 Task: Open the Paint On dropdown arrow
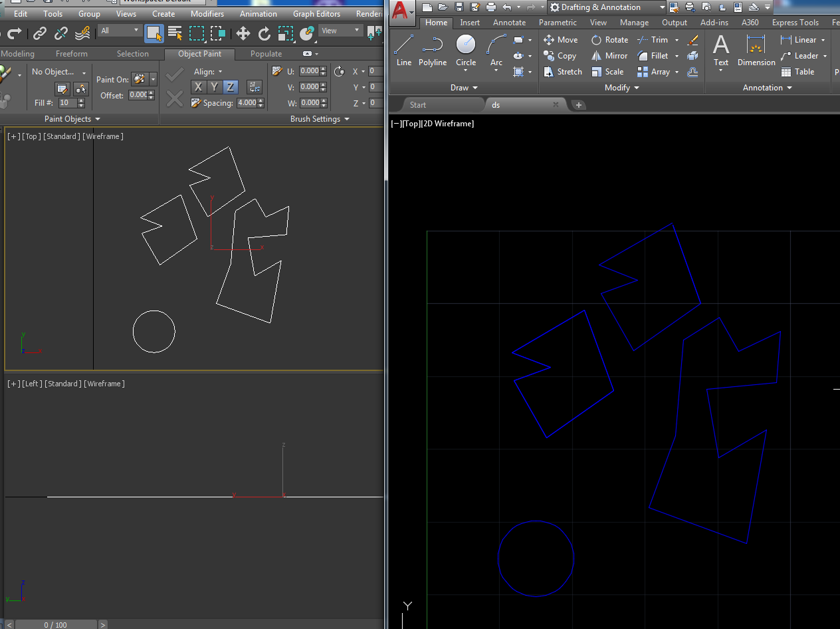point(154,79)
